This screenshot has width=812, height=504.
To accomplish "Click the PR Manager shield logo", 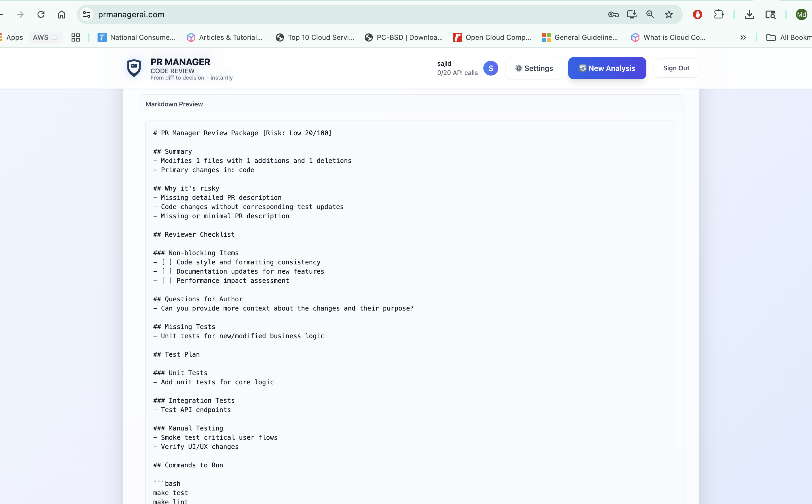I will 134,68.
